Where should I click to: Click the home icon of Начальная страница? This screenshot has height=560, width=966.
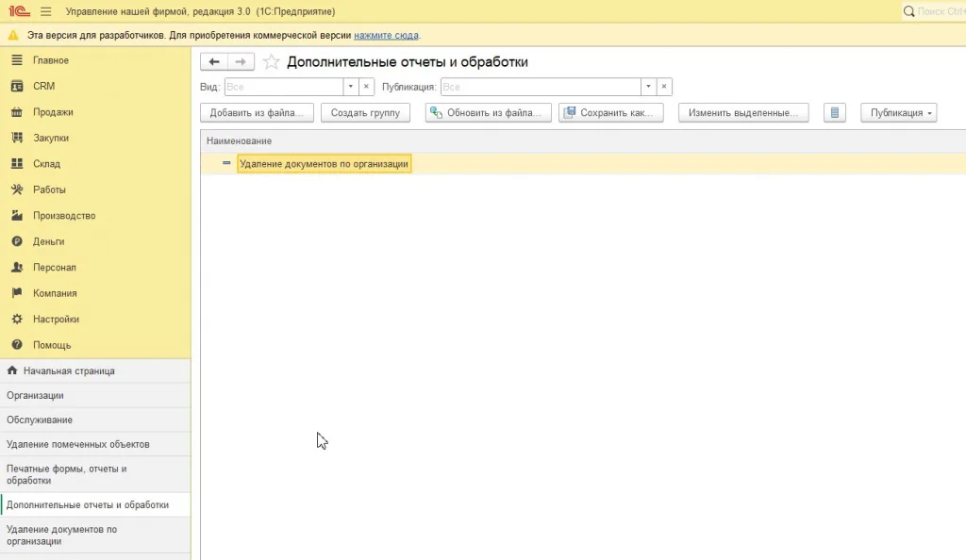[11, 371]
